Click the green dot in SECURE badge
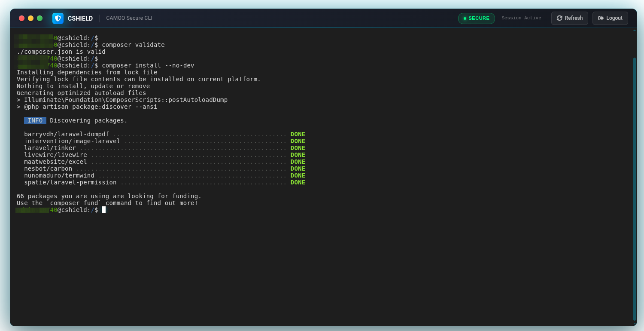Viewport: 644px width, 331px height. [x=465, y=18]
